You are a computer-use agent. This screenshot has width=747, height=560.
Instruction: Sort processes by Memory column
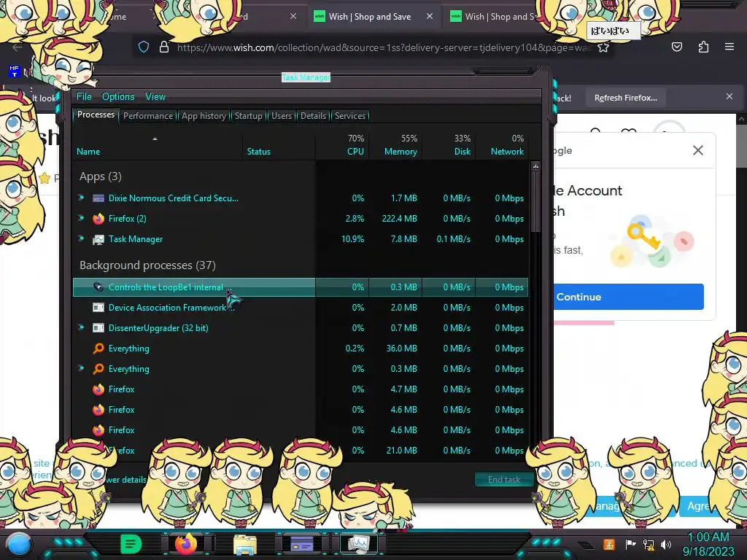[x=395, y=145]
